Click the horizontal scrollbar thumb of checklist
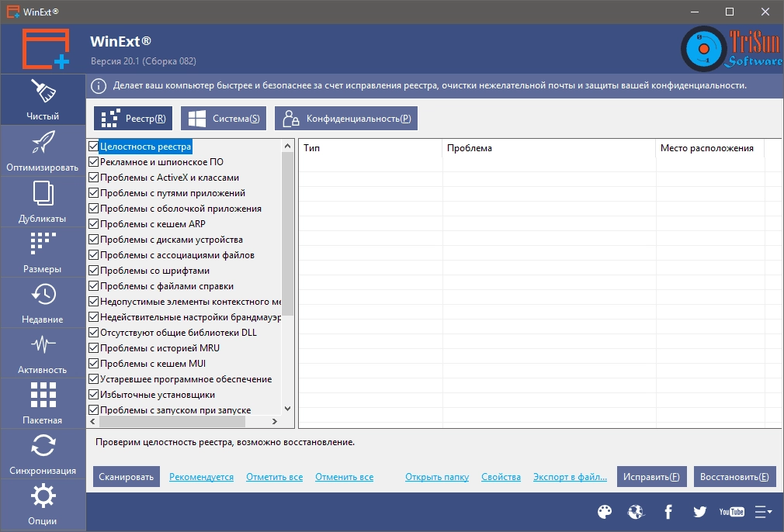784x532 pixels. point(172,421)
